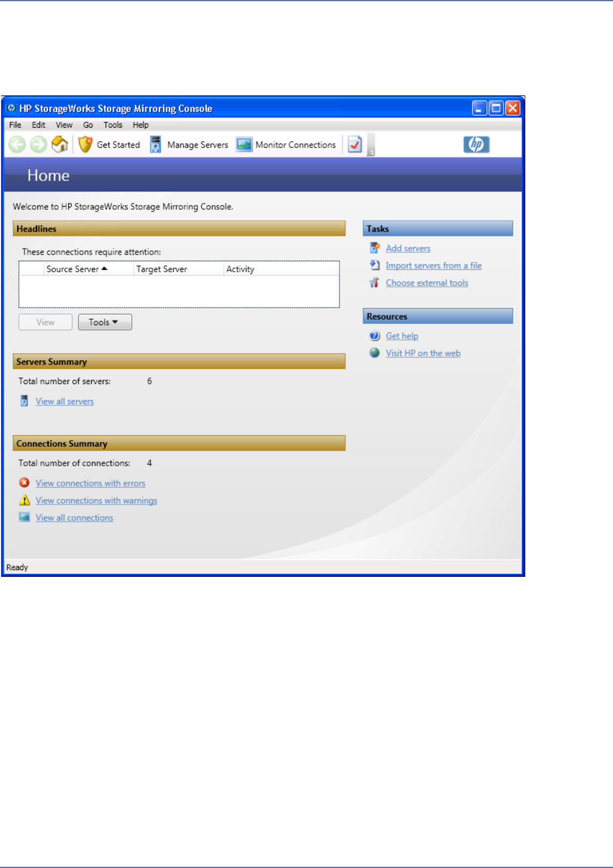Click the Resources panel header
The width and height of the screenshot is (613, 868).
[x=438, y=316]
